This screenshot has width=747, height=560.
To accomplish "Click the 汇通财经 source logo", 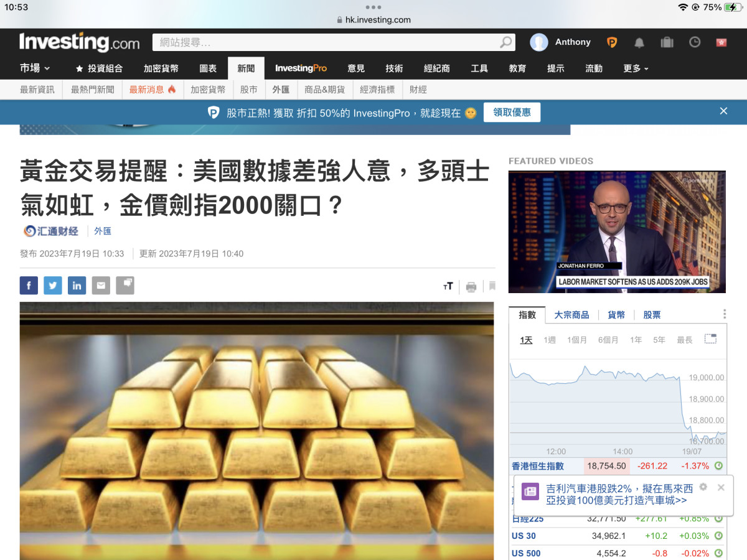I will pyautogui.click(x=51, y=231).
